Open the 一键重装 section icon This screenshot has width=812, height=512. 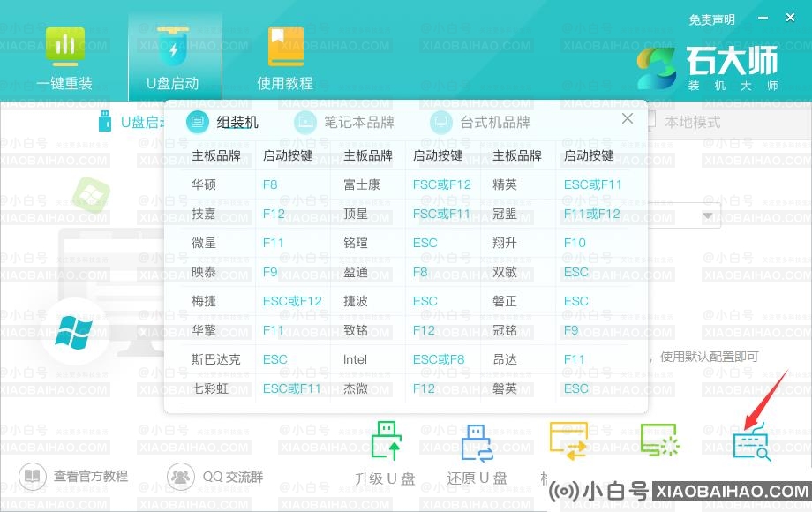click(x=64, y=47)
